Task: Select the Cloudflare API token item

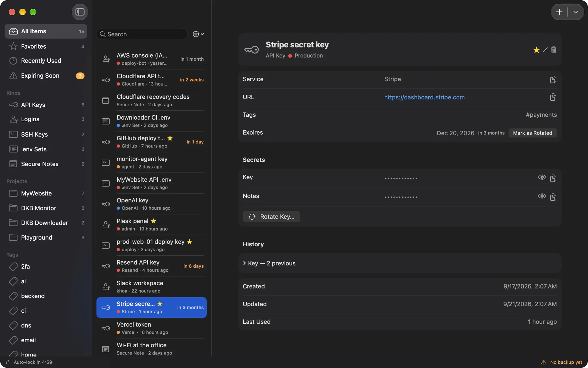Action: [x=152, y=80]
